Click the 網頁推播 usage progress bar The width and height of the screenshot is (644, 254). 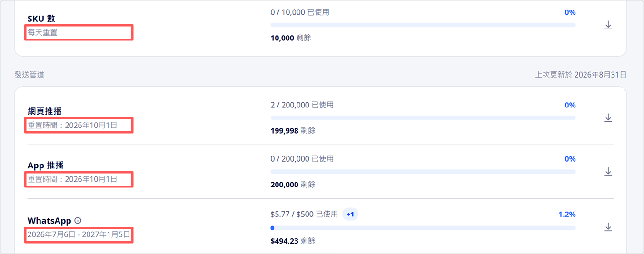click(423, 117)
